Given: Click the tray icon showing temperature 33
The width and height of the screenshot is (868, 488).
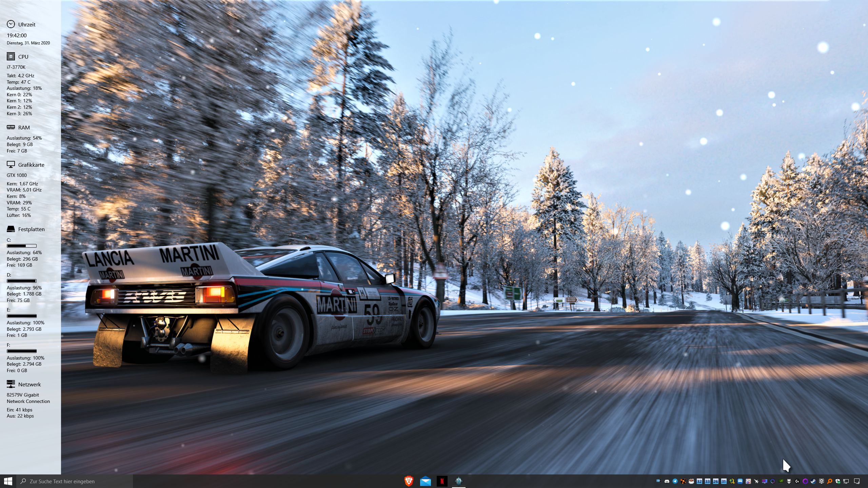Looking at the screenshot, I should (x=708, y=481).
